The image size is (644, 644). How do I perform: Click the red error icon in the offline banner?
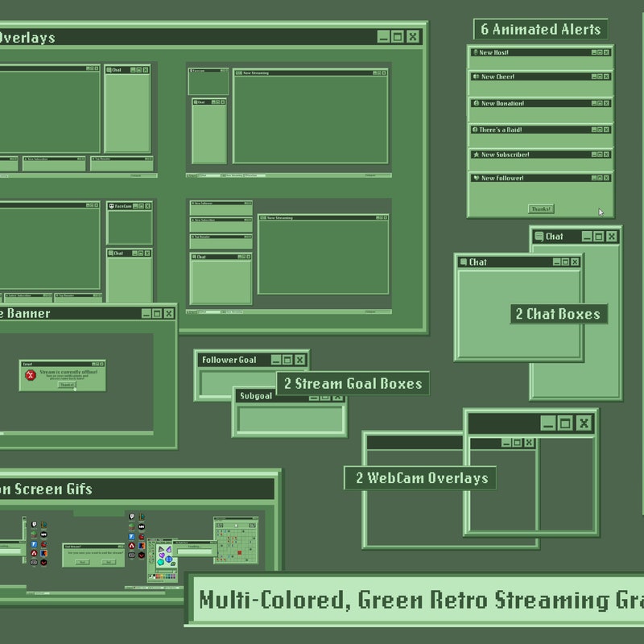click(30, 374)
